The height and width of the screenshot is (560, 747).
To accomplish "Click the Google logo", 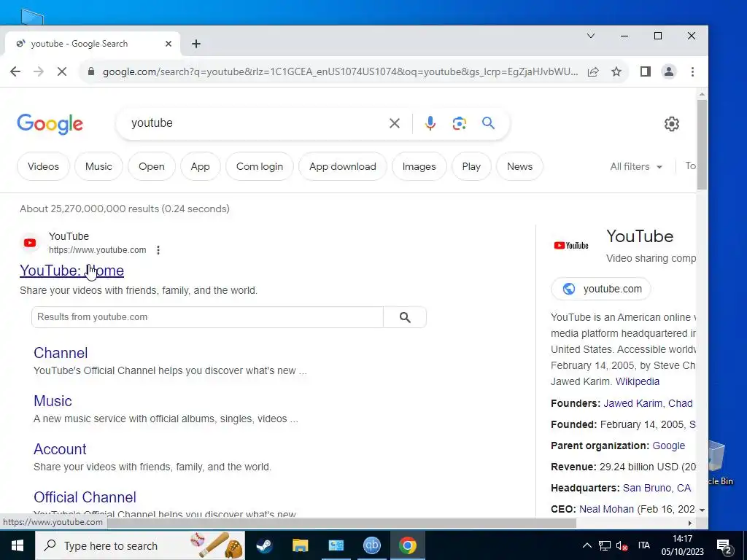I will tap(50, 124).
